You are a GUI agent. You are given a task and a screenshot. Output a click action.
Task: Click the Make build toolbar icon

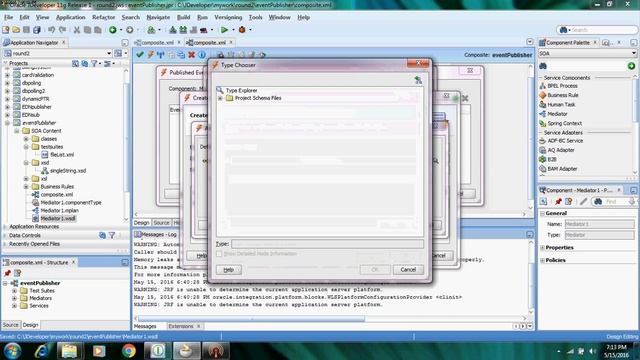(x=173, y=30)
